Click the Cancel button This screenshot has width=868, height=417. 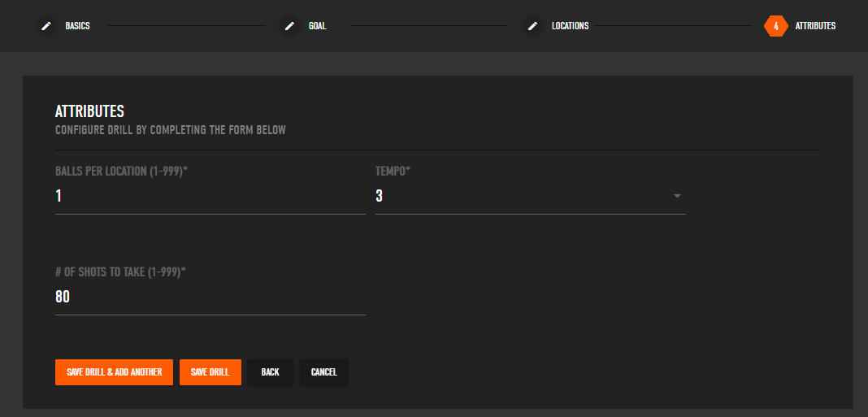click(x=324, y=372)
